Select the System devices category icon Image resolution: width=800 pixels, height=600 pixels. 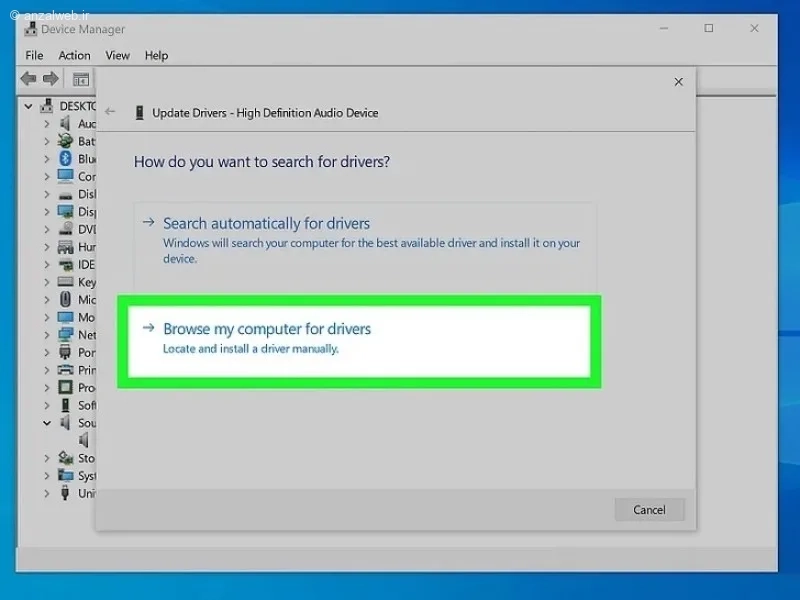65,476
